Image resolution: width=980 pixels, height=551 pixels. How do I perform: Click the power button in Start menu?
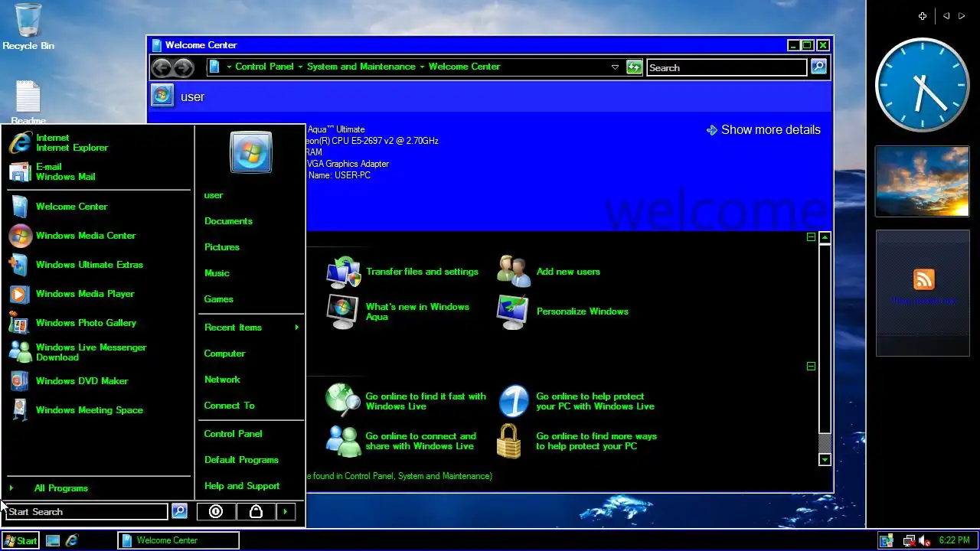[216, 511]
